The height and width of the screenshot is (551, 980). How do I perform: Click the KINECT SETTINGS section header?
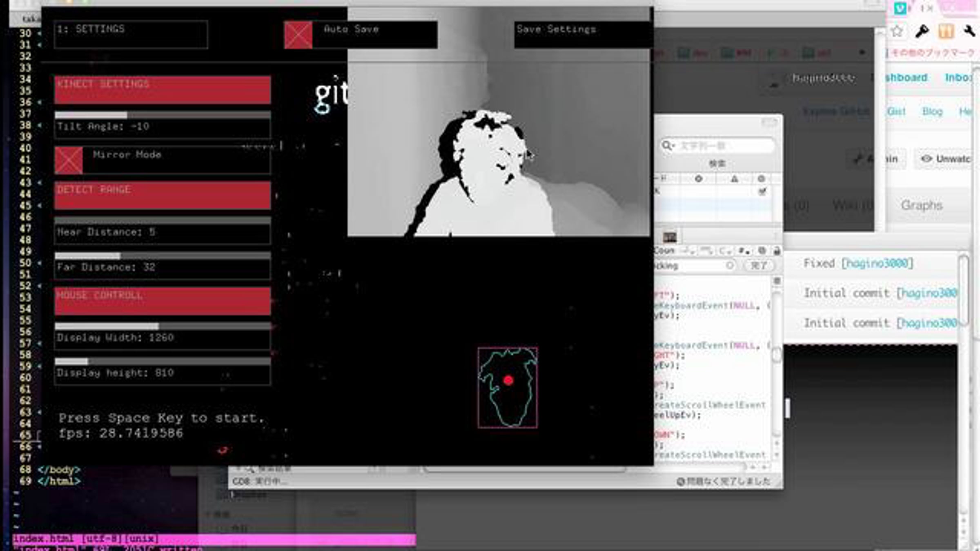[163, 89]
